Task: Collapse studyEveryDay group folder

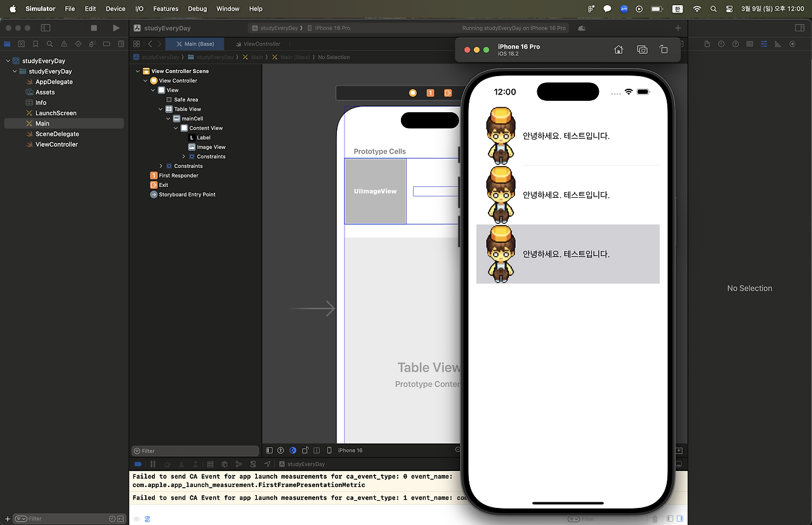Action: point(15,72)
